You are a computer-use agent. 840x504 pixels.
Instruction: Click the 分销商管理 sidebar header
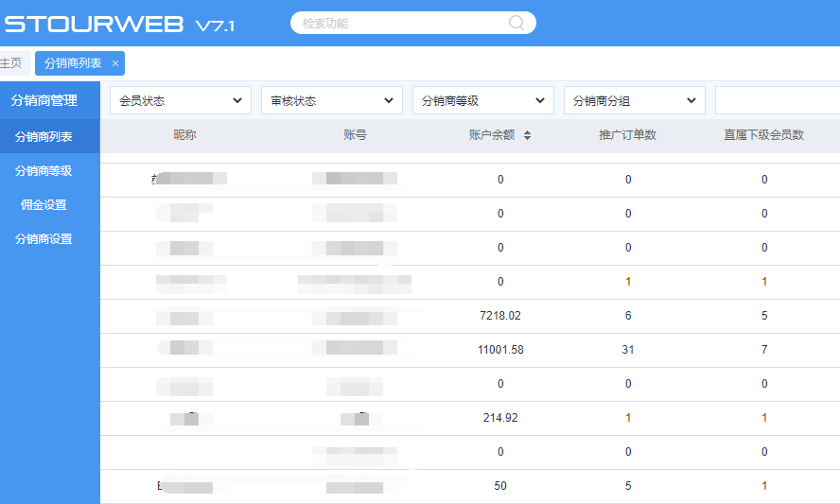[44, 100]
